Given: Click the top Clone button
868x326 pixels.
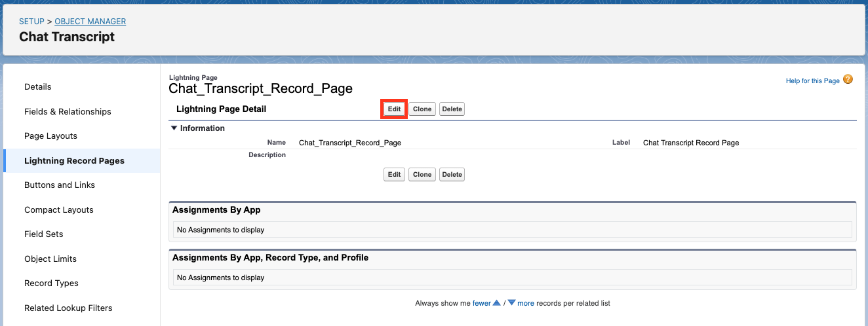Looking at the screenshot, I should click(x=422, y=109).
